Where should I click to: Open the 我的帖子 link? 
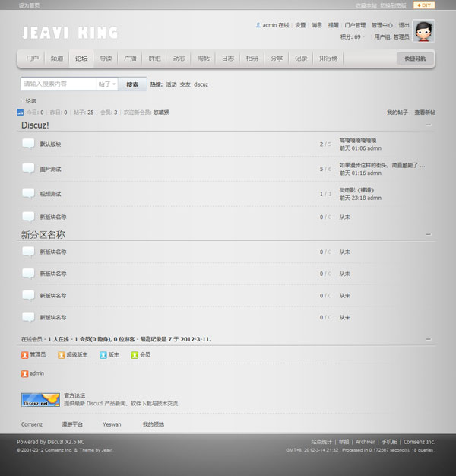(x=397, y=113)
